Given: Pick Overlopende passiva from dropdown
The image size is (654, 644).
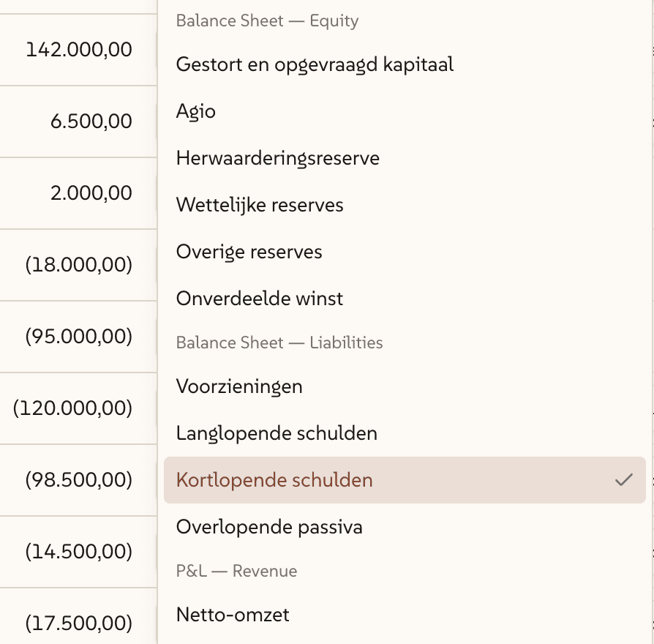Looking at the screenshot, I should pos(269,527).
